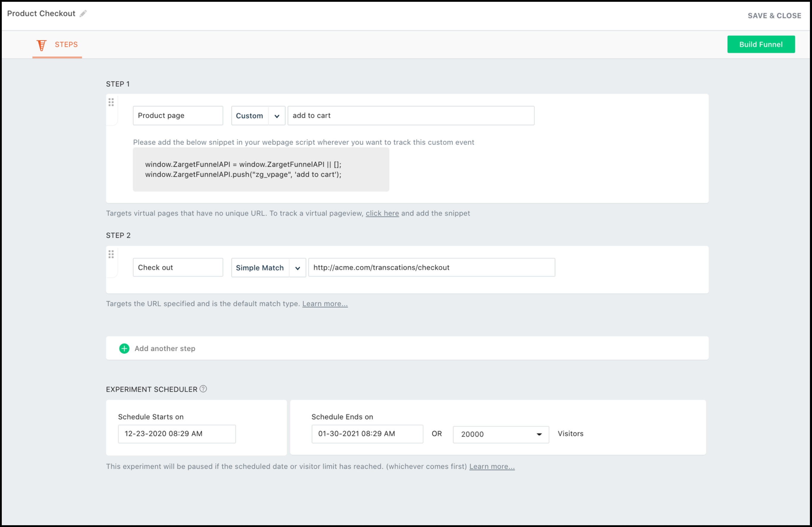This screenshot has width=812, height=527.
Task: Focus the add to cart event field
Action: pyautogui.click(x=411, y=116)
